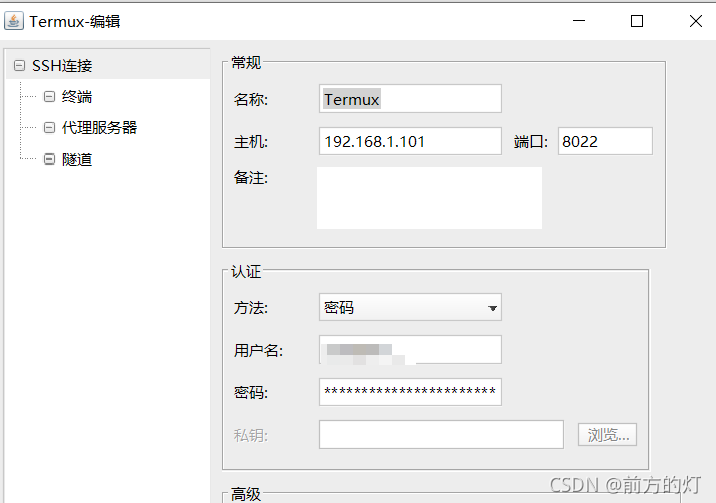Click the 私钥: label
This screenshot has width=716, height=503.
coord(251,435)
